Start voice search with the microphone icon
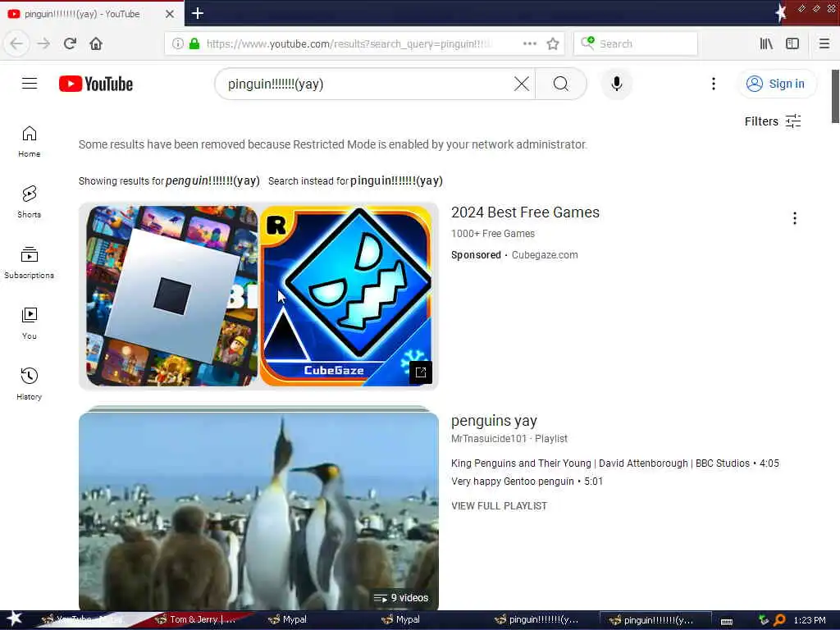Image resolution: width=840 pixels, height=630 pixels. click(617, 84)
